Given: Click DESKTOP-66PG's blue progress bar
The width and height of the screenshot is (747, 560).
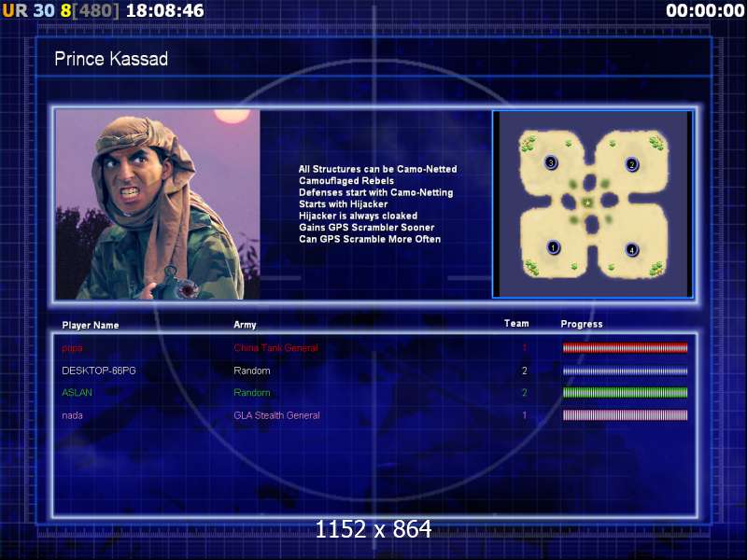Looking at the screenshot, I should pos(625,371).
